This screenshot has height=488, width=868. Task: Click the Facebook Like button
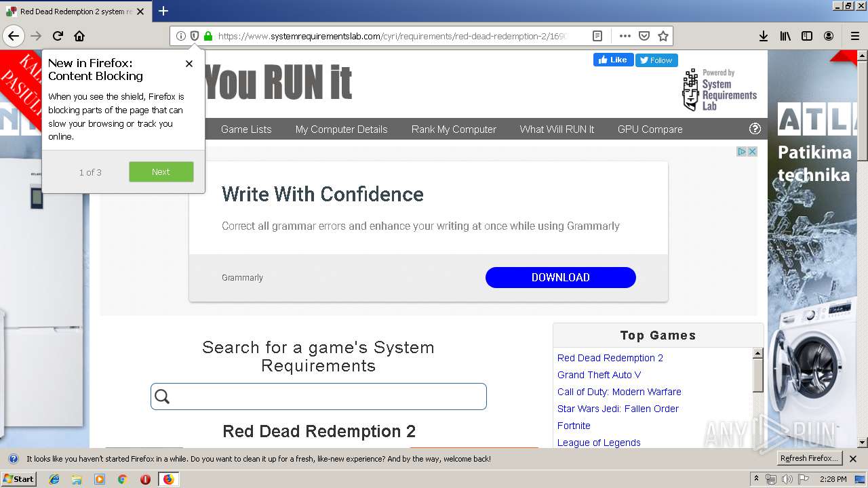(x=614, y=60)
